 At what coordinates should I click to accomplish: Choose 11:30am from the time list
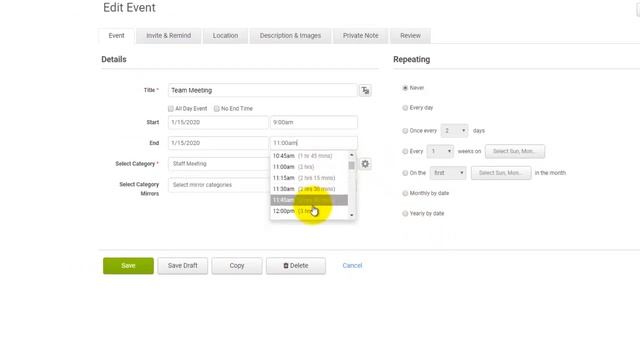309,189
